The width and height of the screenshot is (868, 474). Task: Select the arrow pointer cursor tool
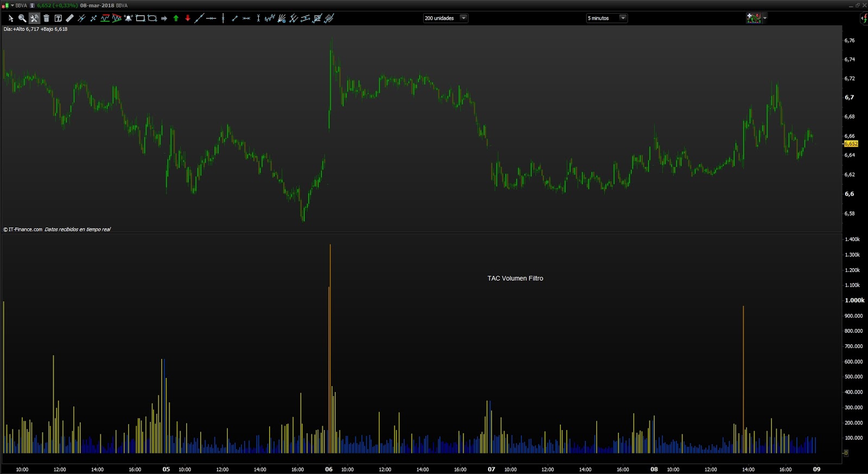(x=10, y=18)
